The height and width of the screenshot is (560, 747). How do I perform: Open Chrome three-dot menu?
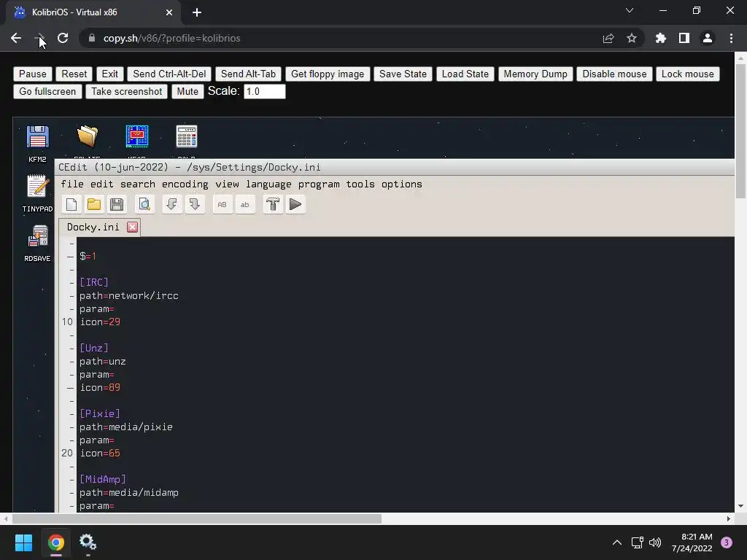pos(731,38)
